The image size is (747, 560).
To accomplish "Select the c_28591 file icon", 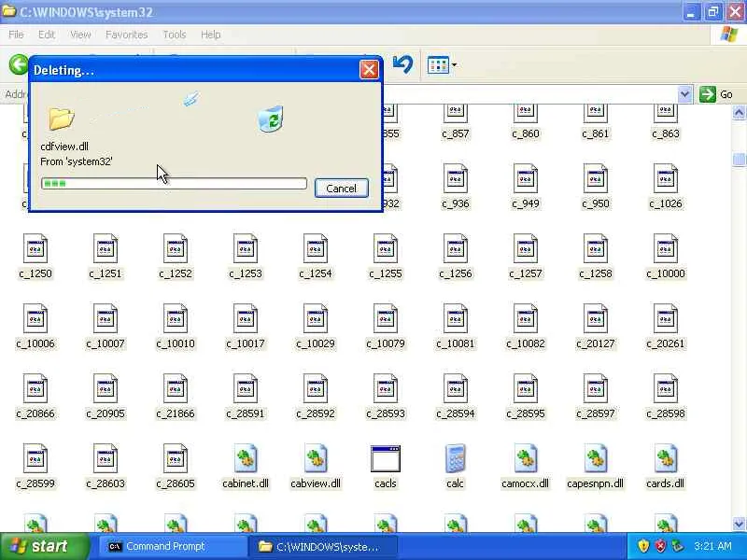I will [x=246, y=388].
